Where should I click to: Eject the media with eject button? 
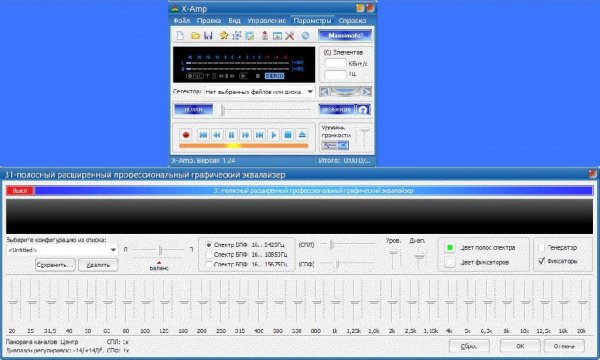(302, 135)
